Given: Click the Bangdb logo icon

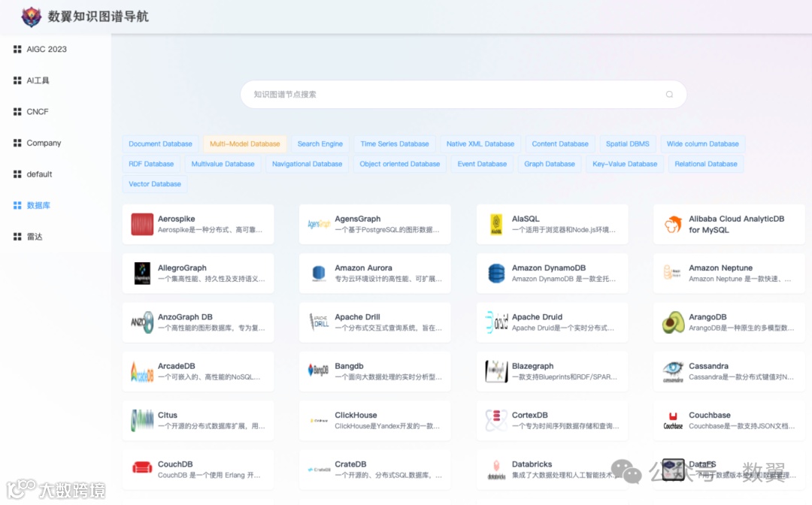Looking at the screenshot, I should 319,370.
